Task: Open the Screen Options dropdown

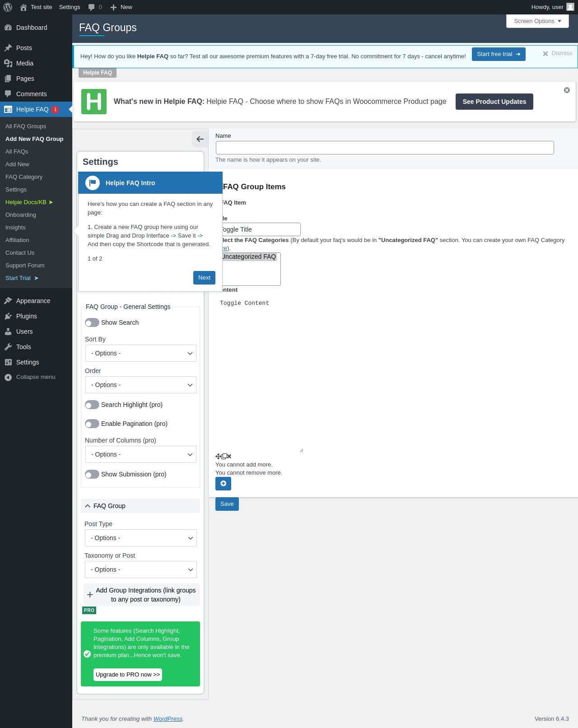Action: (537, 21)
